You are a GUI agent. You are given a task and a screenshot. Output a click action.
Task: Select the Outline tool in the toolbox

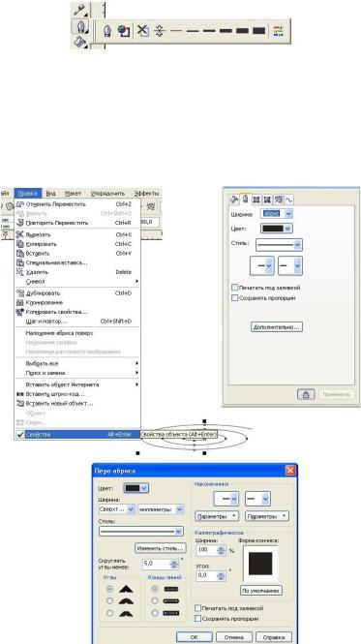pyautogui.click(x=80, y=27)
